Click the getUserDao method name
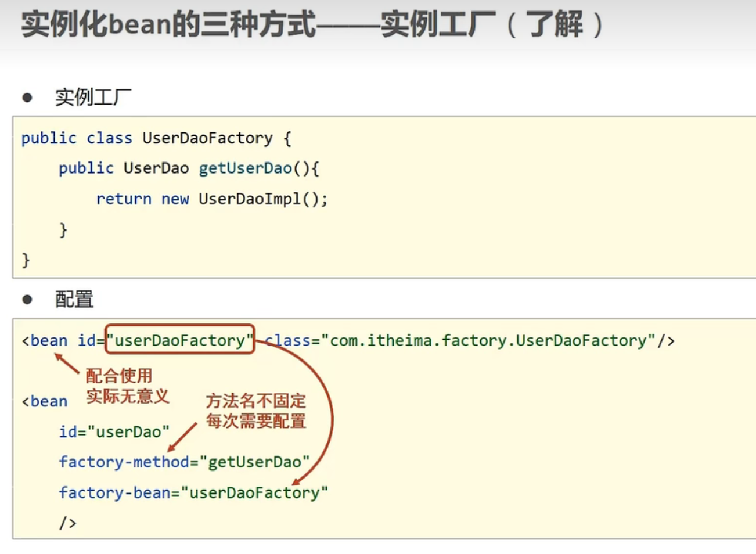 pos(244,168)
